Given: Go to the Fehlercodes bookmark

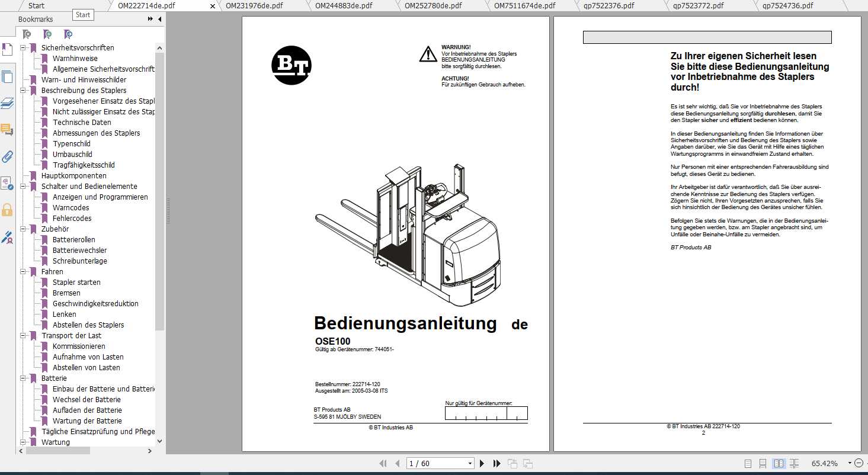Looking at the screenshot, I should click(72, 219).
